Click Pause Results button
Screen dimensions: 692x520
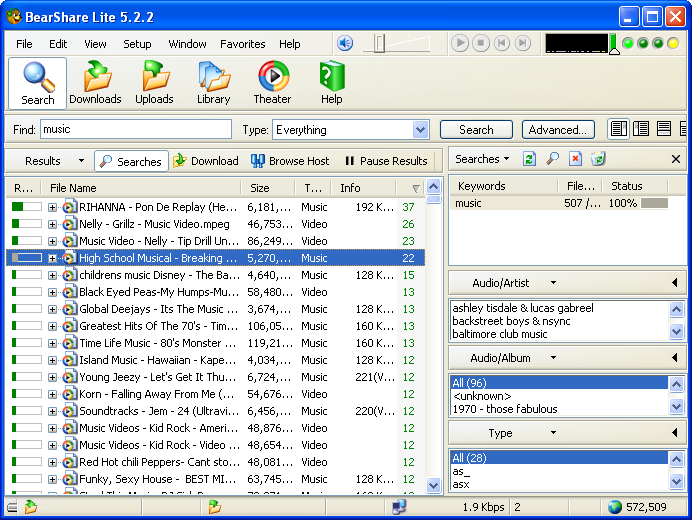386,161
